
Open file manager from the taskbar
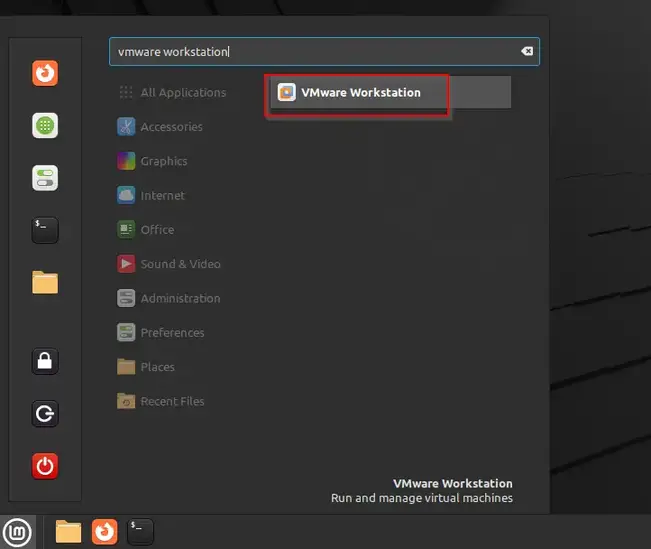click(x=68, y=532)
